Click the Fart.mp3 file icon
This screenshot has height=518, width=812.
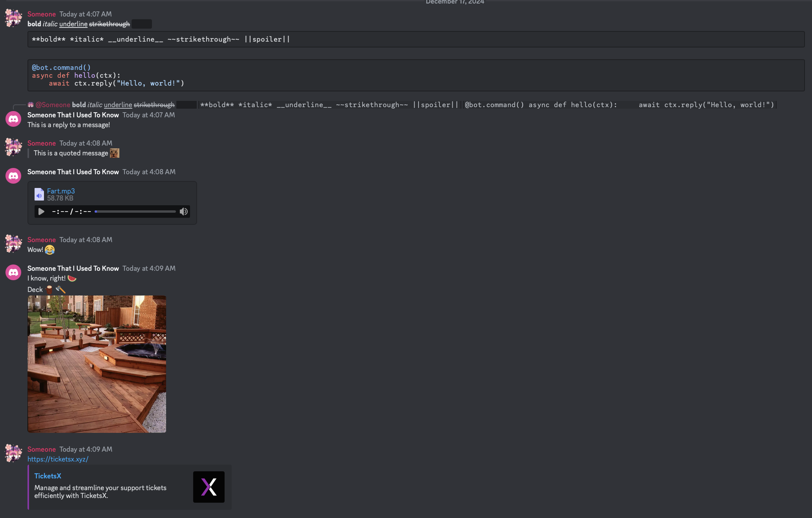point(39,194)
